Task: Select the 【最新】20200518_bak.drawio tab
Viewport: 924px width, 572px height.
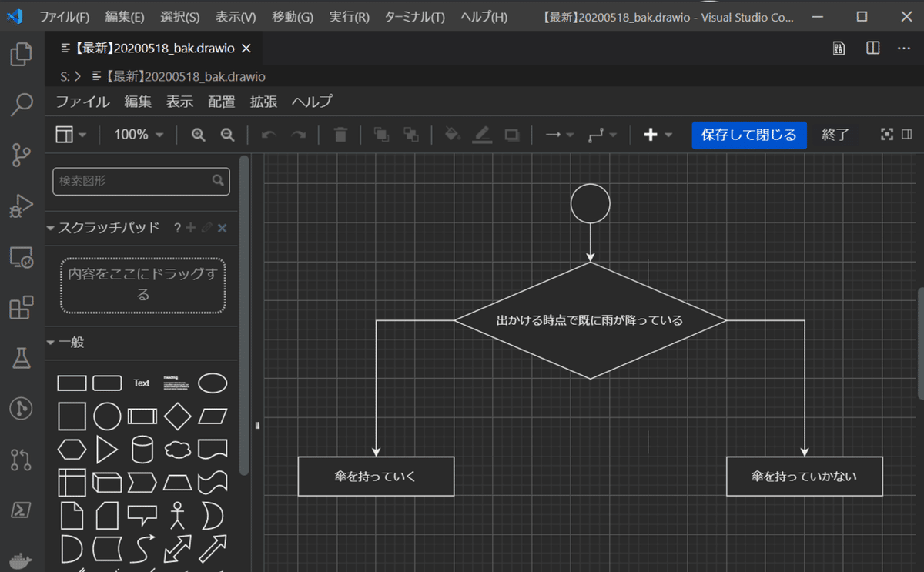Action: pos(154,49)
